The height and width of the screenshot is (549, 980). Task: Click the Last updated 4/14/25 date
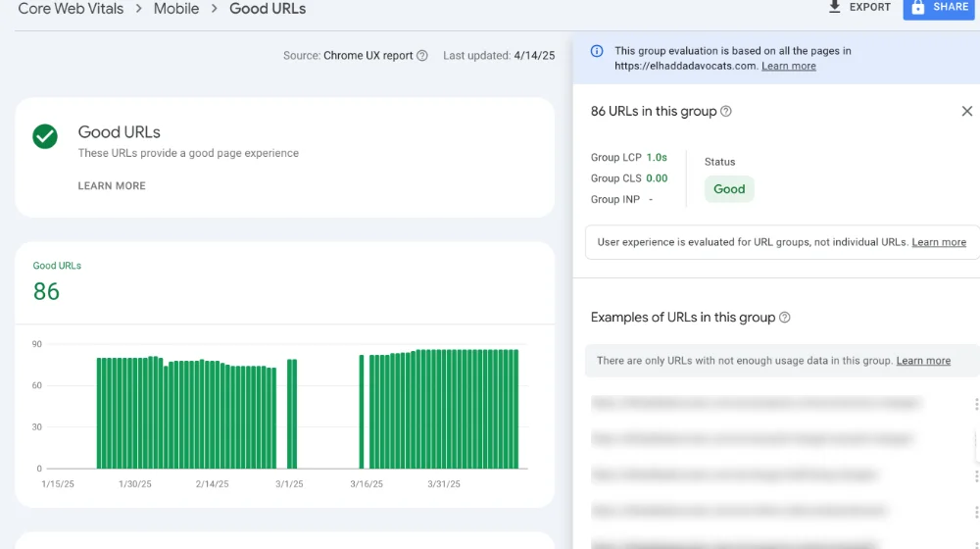pyautogui.click(x=534, y=56)
